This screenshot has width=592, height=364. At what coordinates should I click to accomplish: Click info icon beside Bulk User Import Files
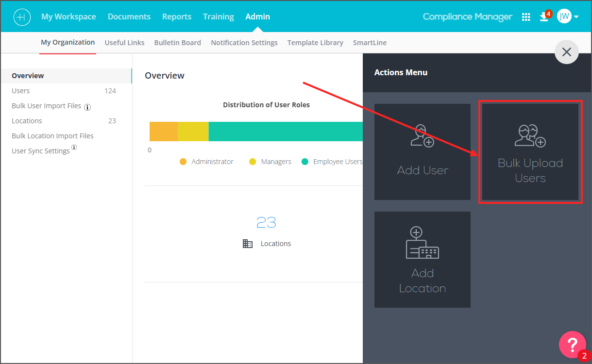coord(87,107)
